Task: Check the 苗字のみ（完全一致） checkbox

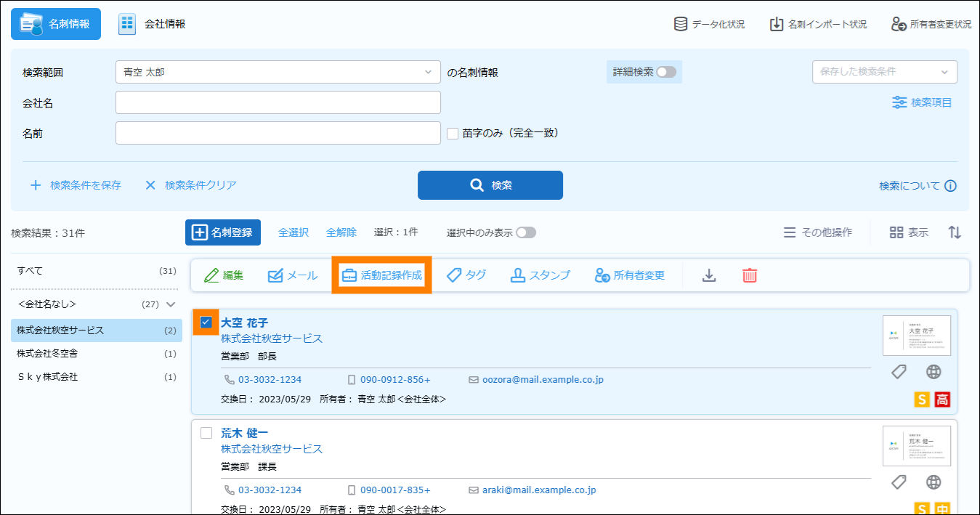Action: (453, 134)
